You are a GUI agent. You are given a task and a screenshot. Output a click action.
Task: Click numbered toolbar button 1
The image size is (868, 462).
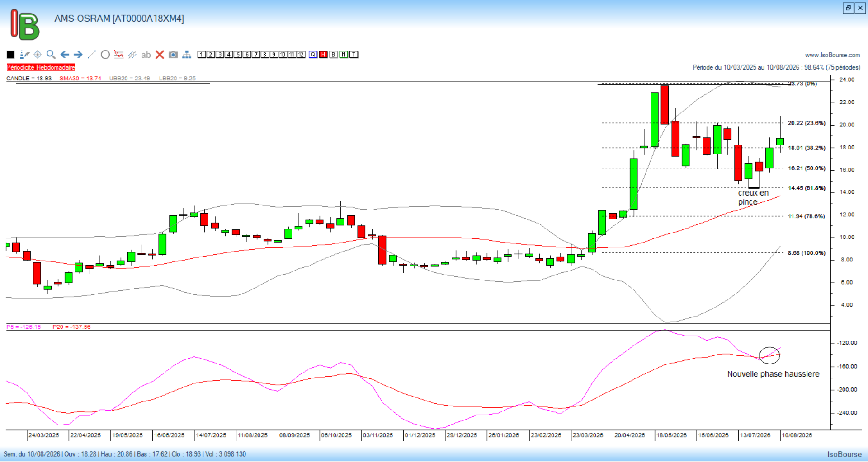[x=202, y=55]
